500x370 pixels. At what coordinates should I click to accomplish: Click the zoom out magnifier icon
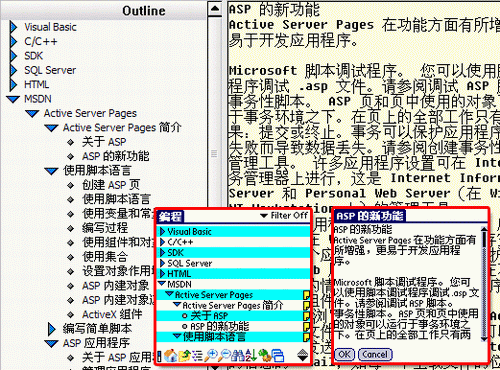pos(224,355)
